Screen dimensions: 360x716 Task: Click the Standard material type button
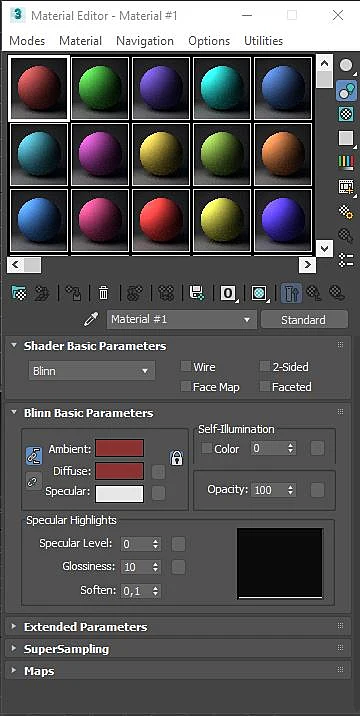tap(304, 320)
